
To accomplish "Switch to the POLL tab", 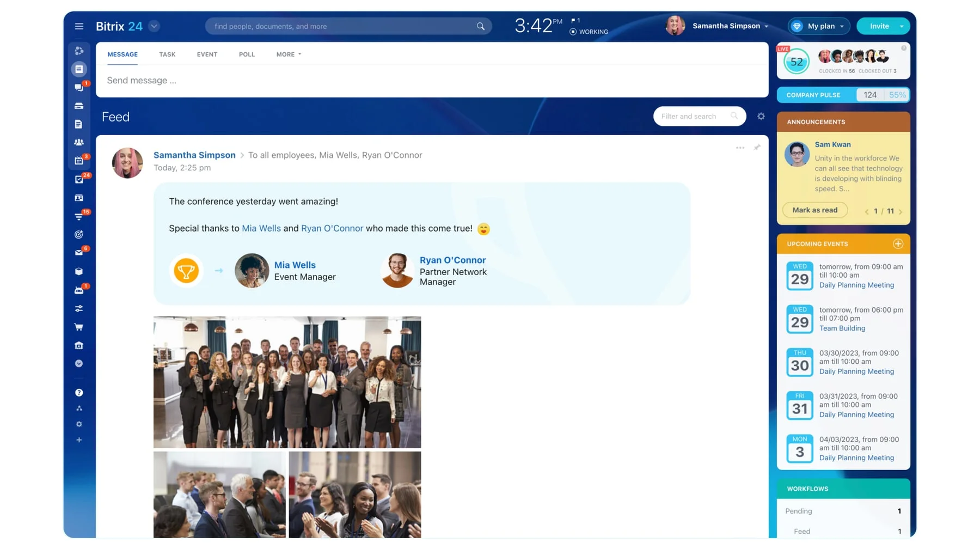I will pyautogui.click(x=247, y=54).
